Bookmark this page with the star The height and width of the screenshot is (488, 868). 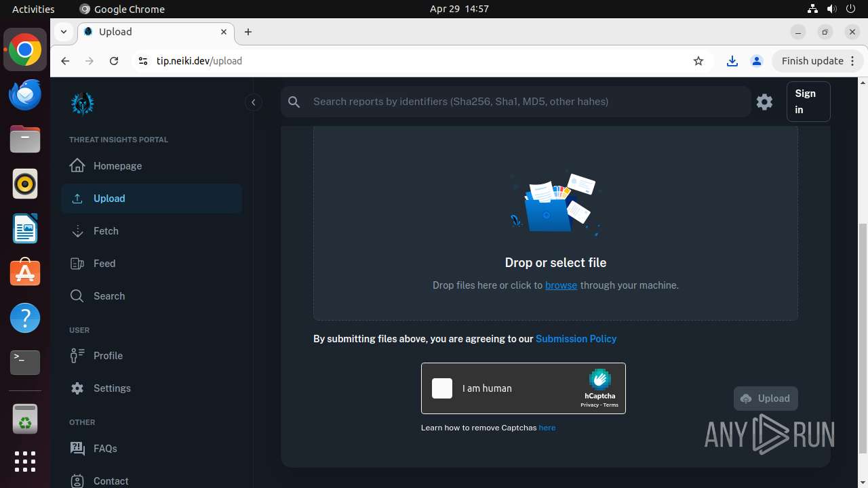point(698,61)
